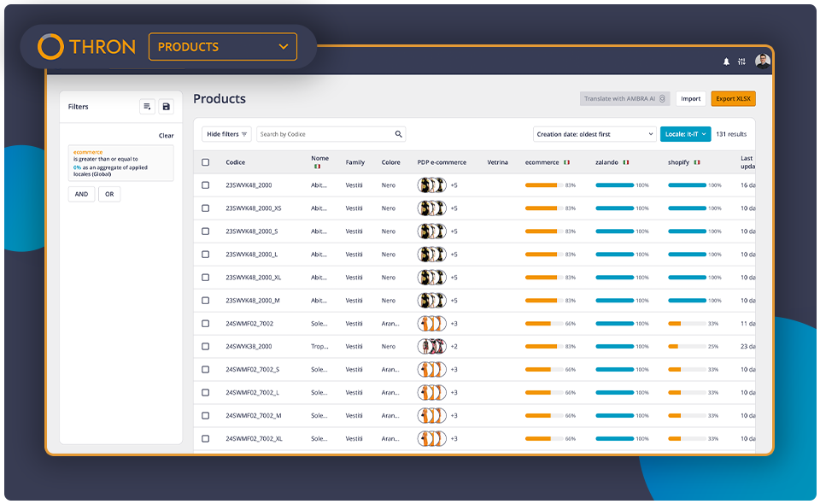This screenshot has width=820, height=504.
Task: Open image thumbnails for 24SWMF02_7002
Action: click(x=432, y=324)
